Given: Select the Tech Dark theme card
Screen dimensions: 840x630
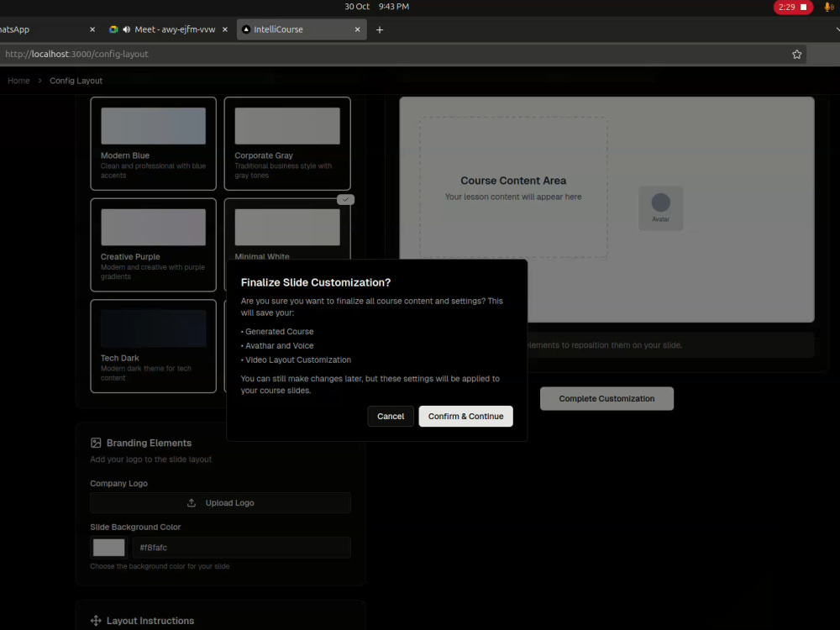Looking at the screenshot, I should click(x=153, y=346).
